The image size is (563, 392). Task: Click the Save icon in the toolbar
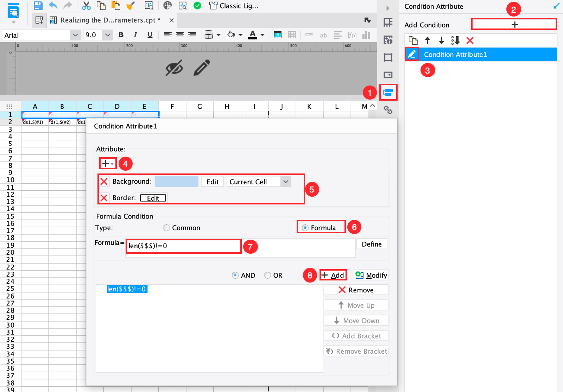[38, 5]
